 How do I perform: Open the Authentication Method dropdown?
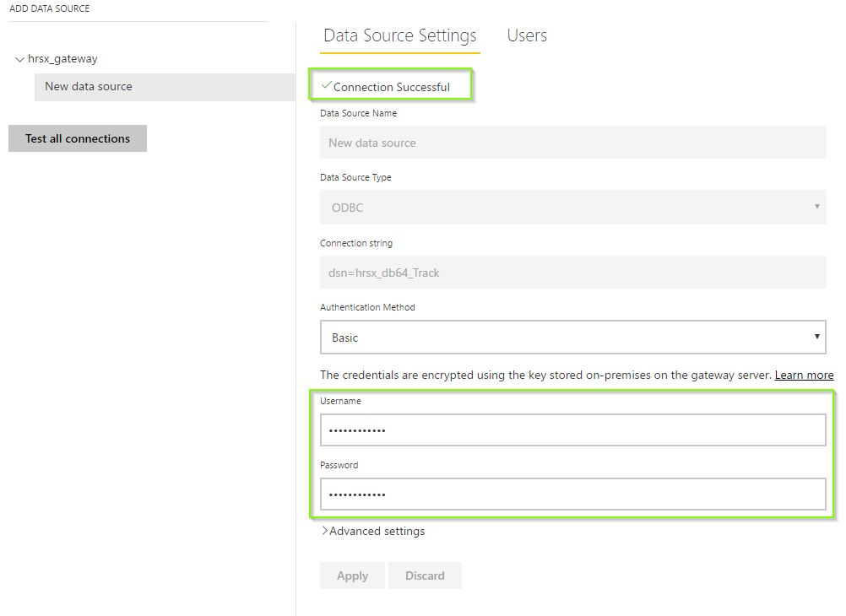point(573,338)
